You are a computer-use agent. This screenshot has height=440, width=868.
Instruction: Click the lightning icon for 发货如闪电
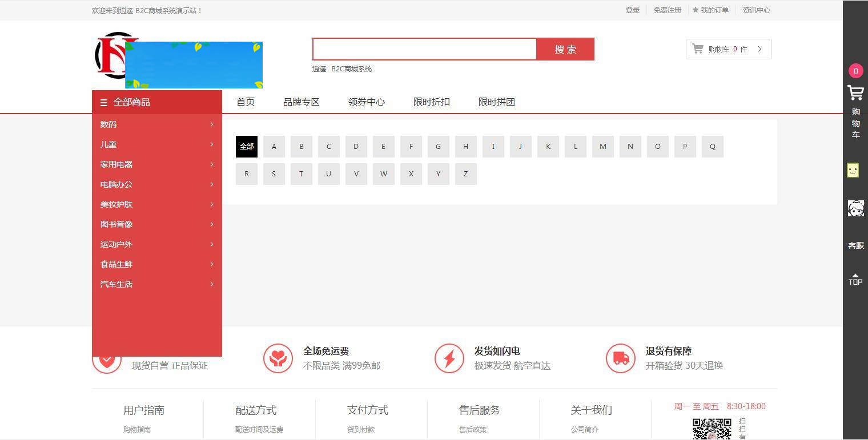449,358
